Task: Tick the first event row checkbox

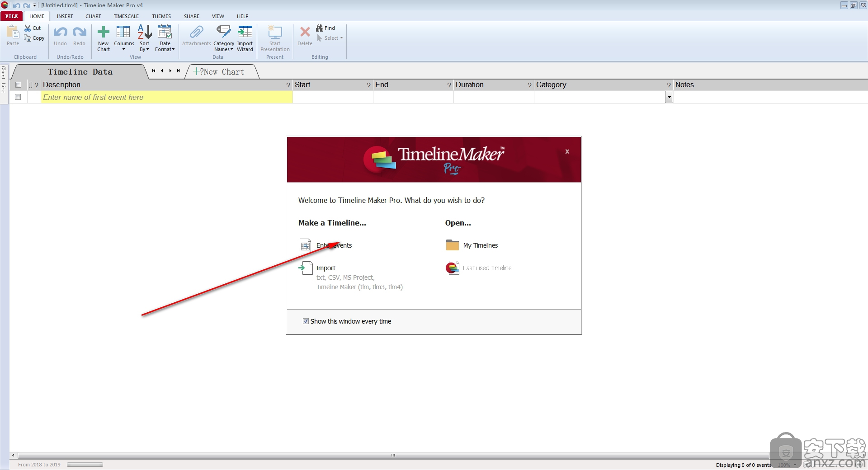Action: pyautogui.click(x=18, y=97)
